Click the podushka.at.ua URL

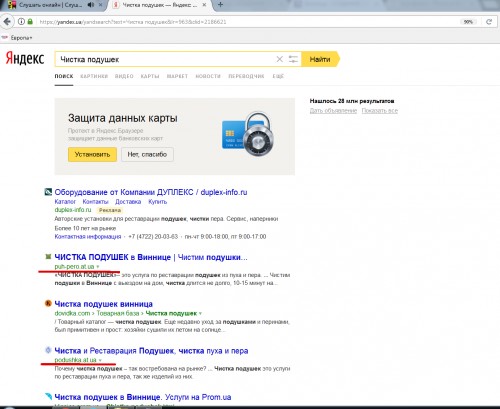[75, 360]
